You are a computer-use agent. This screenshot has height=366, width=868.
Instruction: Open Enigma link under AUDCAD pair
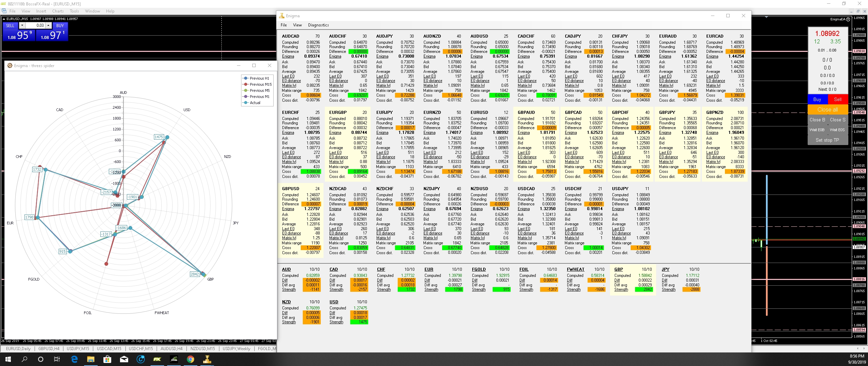point(288,56)
